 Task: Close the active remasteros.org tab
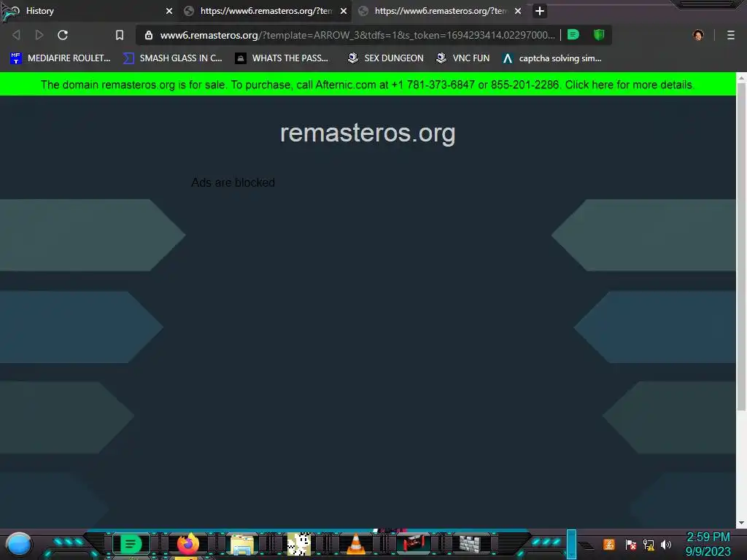coord(344,11)
